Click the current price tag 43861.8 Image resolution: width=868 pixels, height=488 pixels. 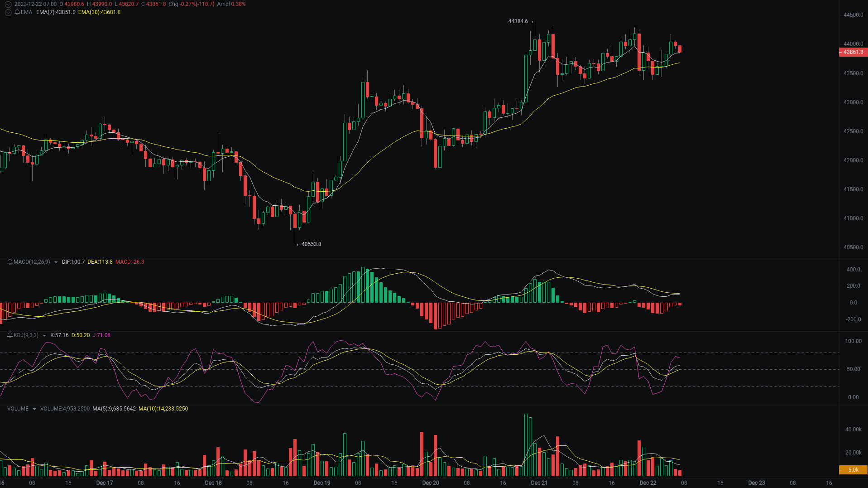853,52
